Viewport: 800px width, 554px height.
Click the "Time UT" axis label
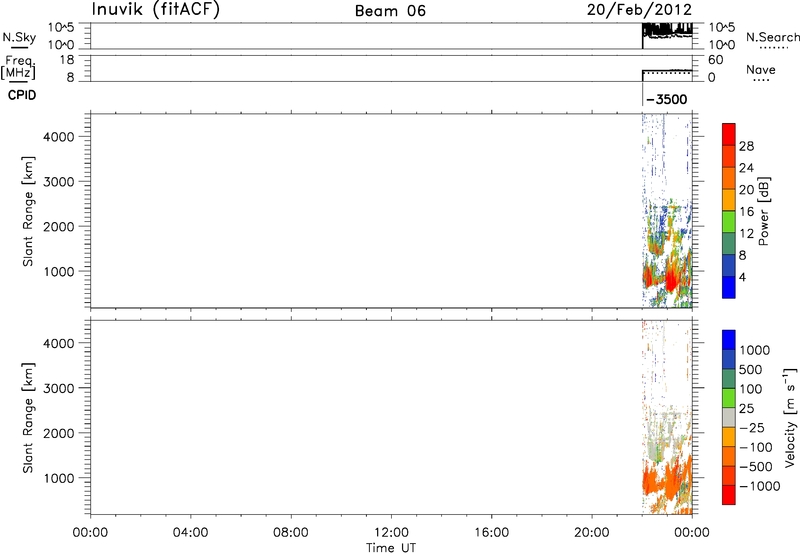pos(391,548)
